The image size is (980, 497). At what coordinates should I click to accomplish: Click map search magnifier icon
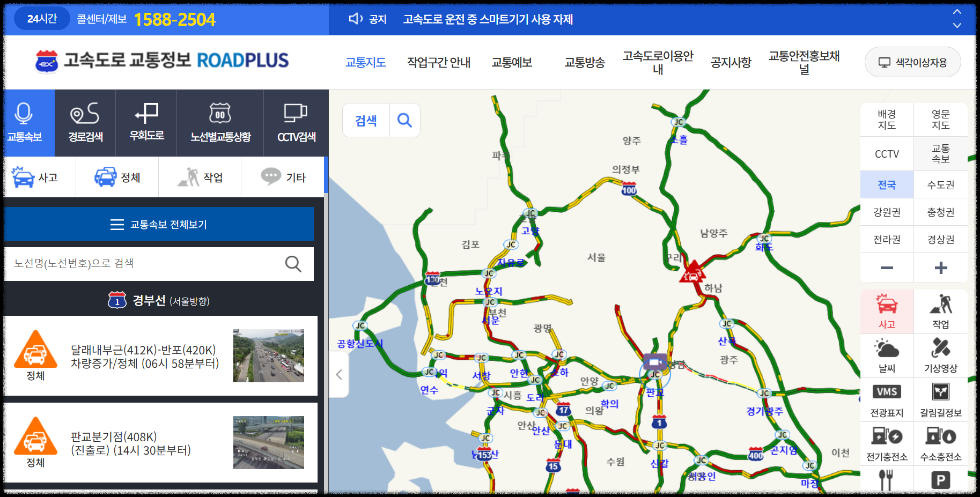click(405, 120)
